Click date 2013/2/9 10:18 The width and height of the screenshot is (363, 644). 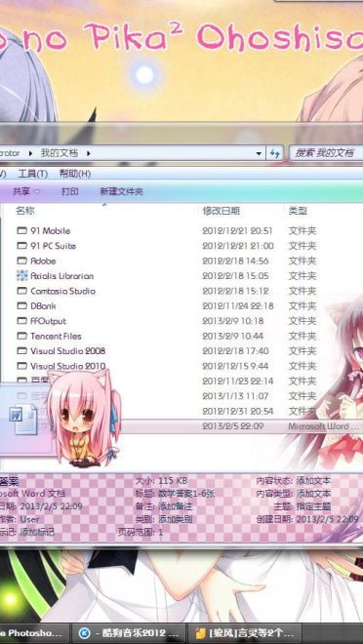[x=233, y=321]
